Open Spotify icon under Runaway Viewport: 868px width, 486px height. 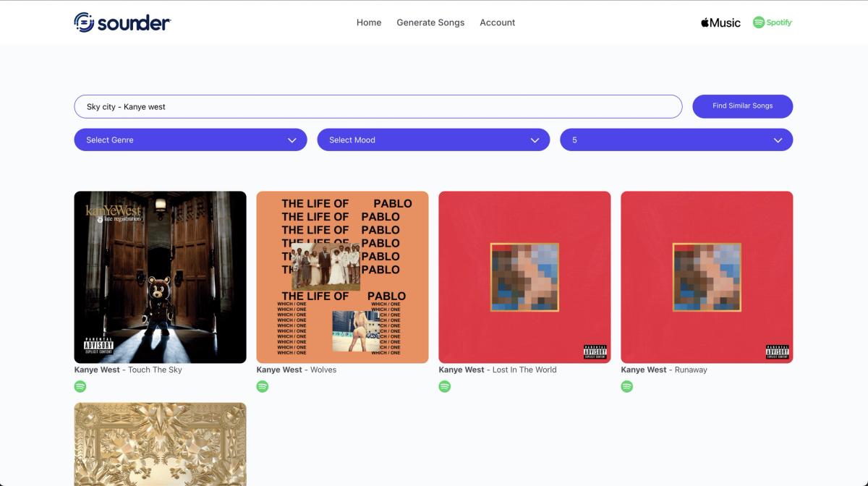pos(627,387)
